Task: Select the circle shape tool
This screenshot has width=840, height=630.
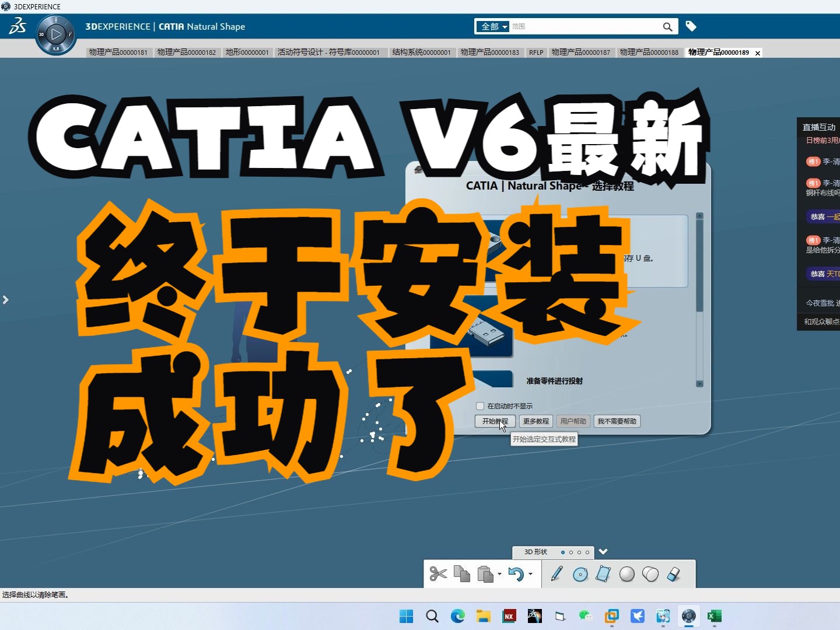Action: (x=580, y=575)
